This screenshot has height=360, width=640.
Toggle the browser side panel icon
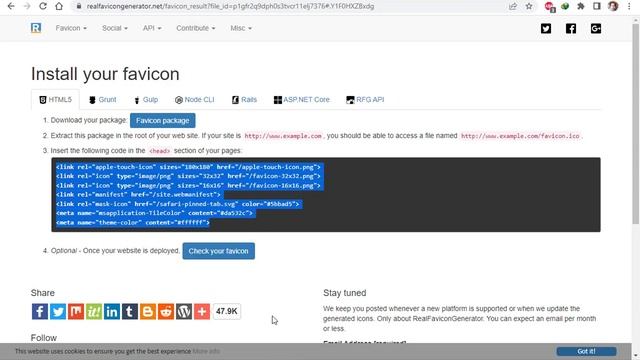[x=597, y=6]
